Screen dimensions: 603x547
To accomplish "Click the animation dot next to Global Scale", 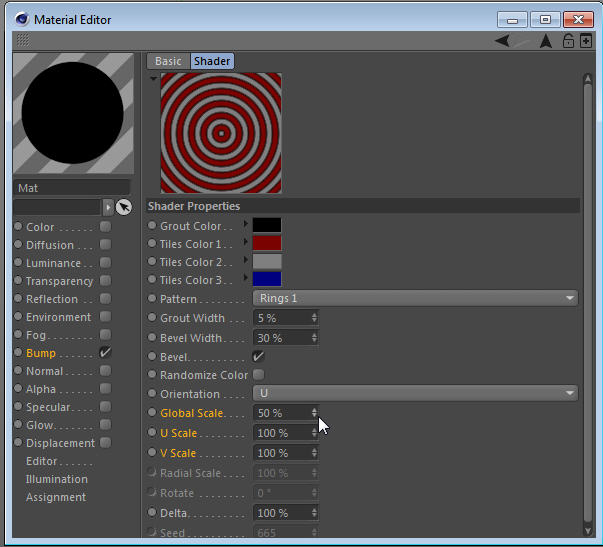I will (x=152, y=412).
